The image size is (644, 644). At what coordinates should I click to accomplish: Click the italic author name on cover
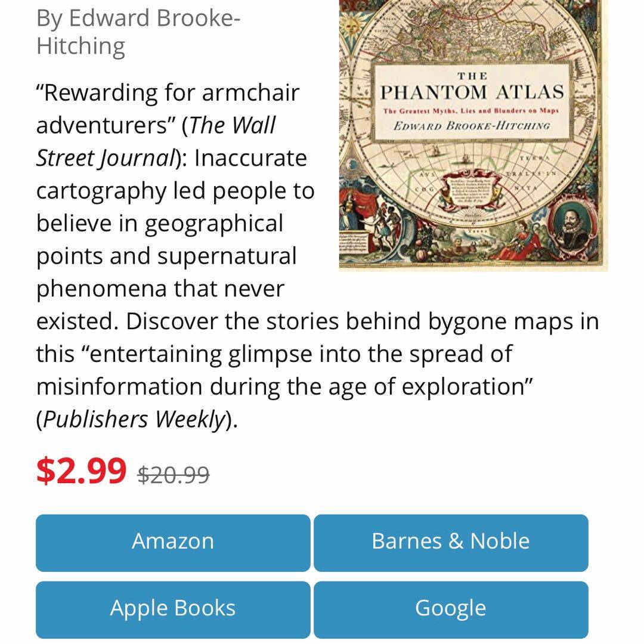point(472,126)
